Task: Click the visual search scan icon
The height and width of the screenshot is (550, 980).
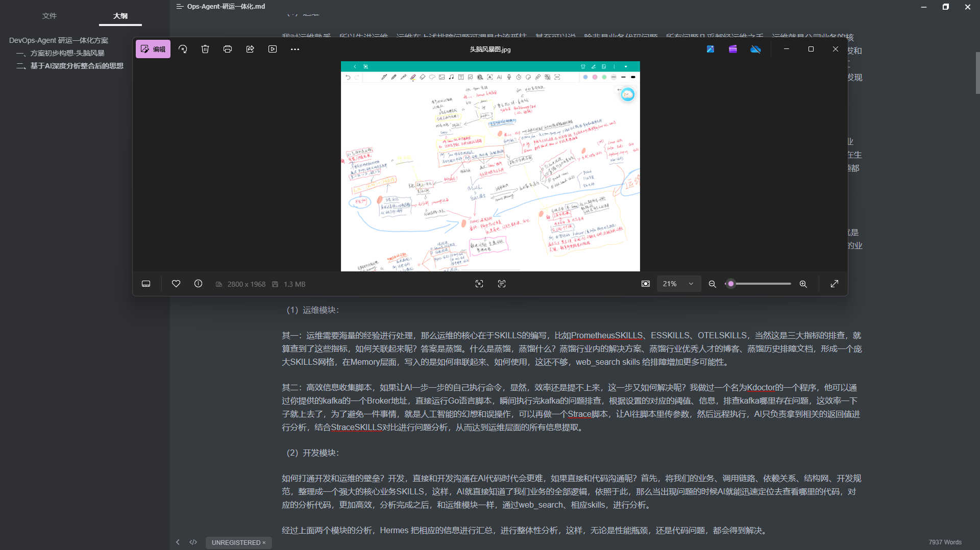Action: pyautogui.click(x=479, y=284)
